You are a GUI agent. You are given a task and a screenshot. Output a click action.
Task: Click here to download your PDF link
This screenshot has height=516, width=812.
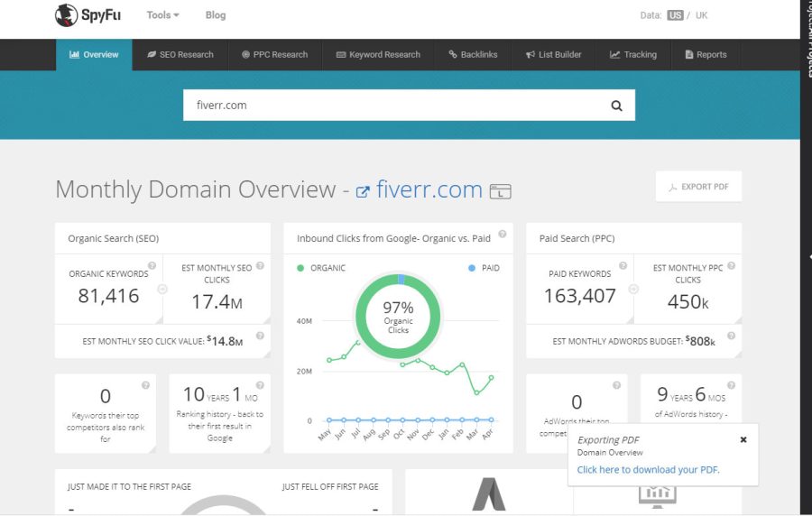(x=648, y=469)
